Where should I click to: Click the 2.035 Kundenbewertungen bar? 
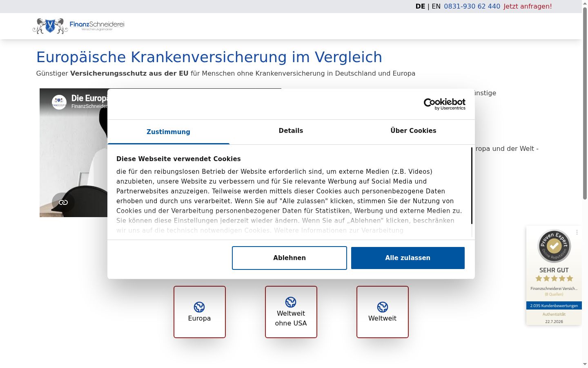[x=554, y=305]
